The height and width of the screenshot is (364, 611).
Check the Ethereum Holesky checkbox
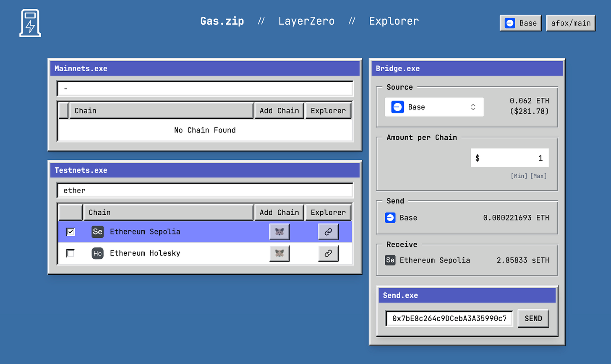pyautogui.click(x=70, y=253)
